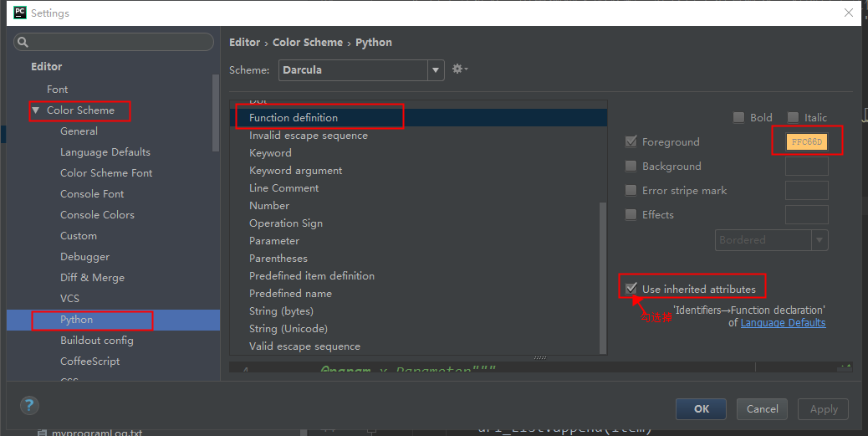
Task: Enable the Error stripe mark checkbox
Action: (631, 191)
